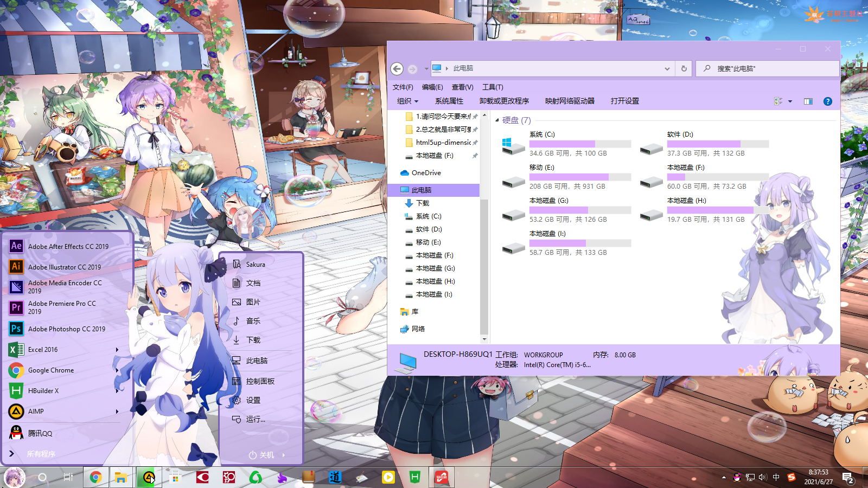Click 系统属性 in explorer toolbar
868x488 pixels.
[x=449, y=101]
